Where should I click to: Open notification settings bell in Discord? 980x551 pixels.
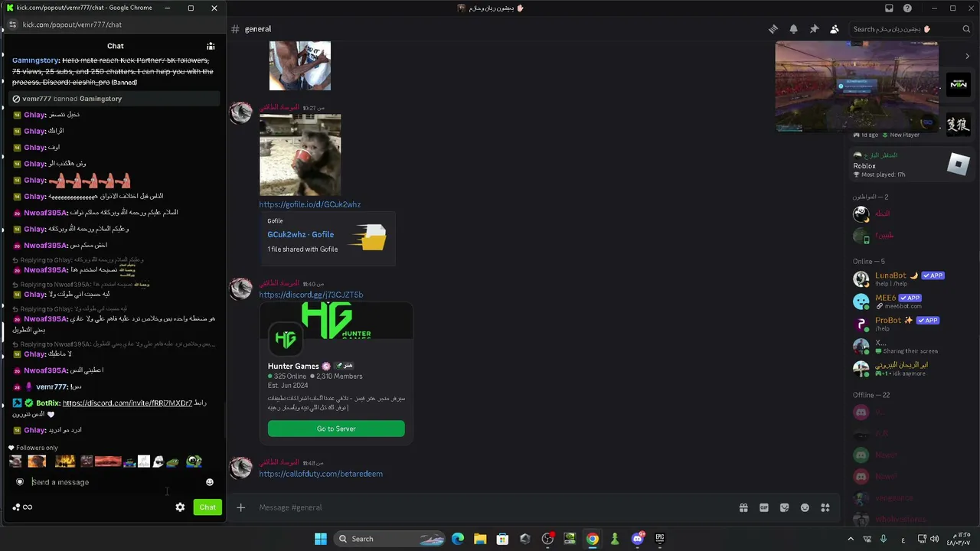(794, 29)
